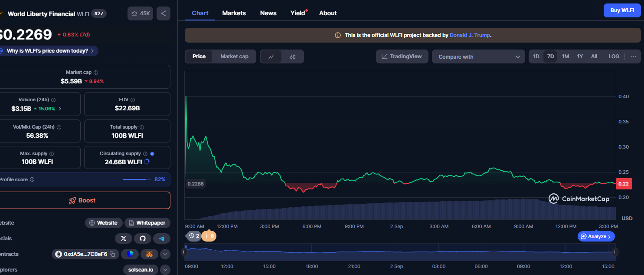The width and height of the screenshot is (644, 275).
Task: Set chart range to 7D
Action: click(x=550, y=56)
